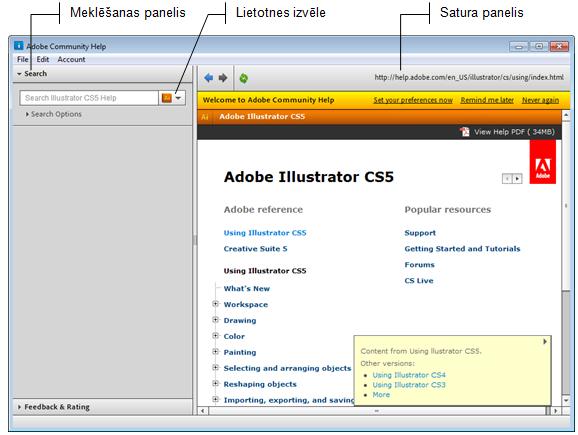Click the Ai icon in orange header
Image resolution: width=578 pixels, height=435 pixels.
[205, 117]
